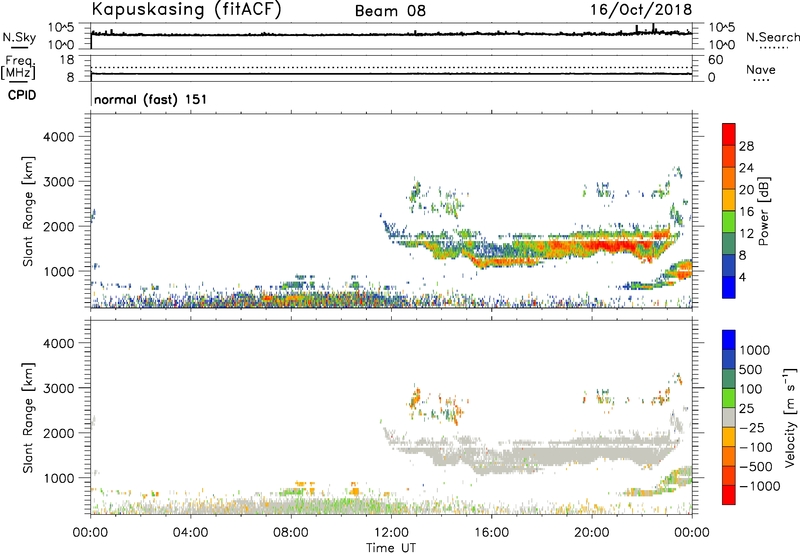This screenshot has height=554, width=800.
Task: Click the 08:00 time tick label
Action: pos(291,533)
